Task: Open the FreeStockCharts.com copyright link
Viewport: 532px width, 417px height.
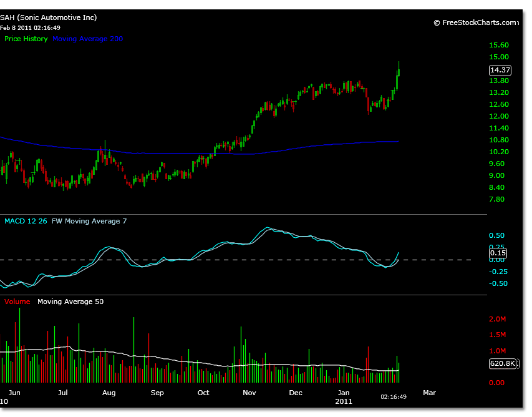Action: pos(475,22)
